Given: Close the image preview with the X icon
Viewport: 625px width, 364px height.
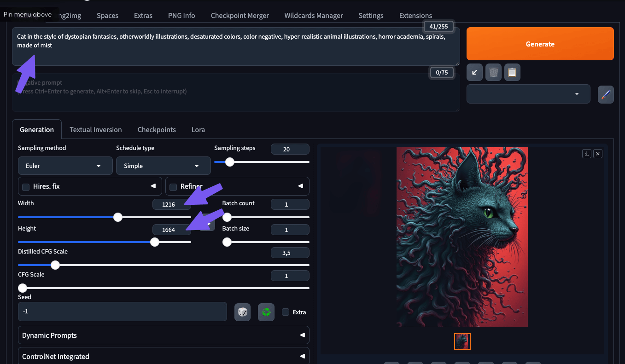Looking at the screenshot, I should [598, 153].
